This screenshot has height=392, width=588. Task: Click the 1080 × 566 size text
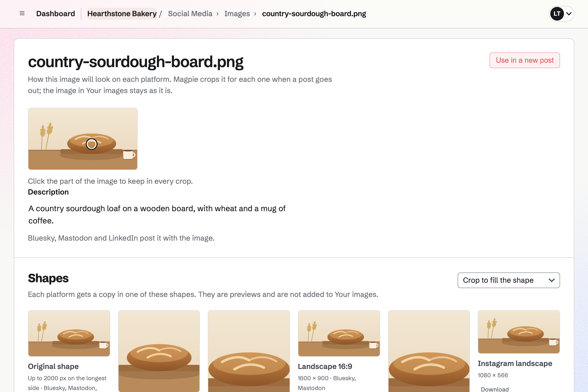click(492, 375)
